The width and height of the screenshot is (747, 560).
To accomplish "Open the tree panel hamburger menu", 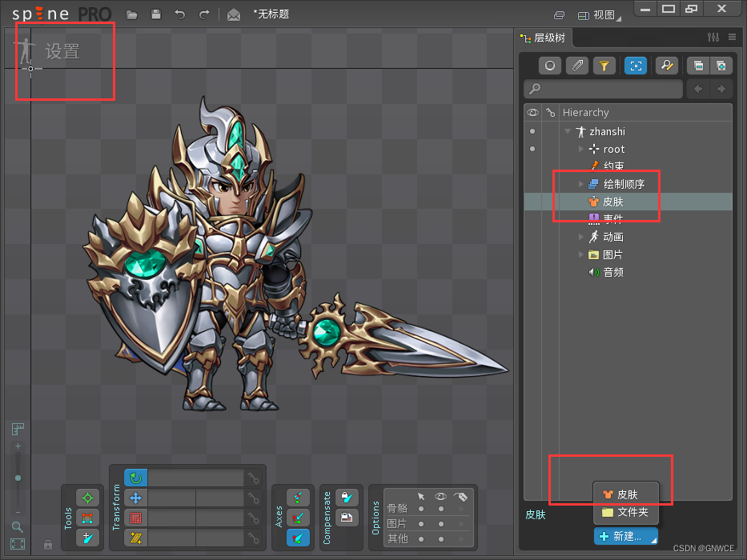I will [733, 37].
